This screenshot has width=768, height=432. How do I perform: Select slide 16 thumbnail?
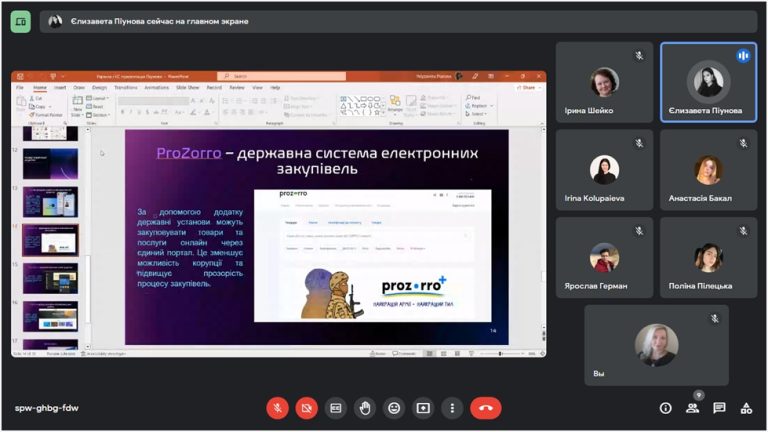pos(50,316)
